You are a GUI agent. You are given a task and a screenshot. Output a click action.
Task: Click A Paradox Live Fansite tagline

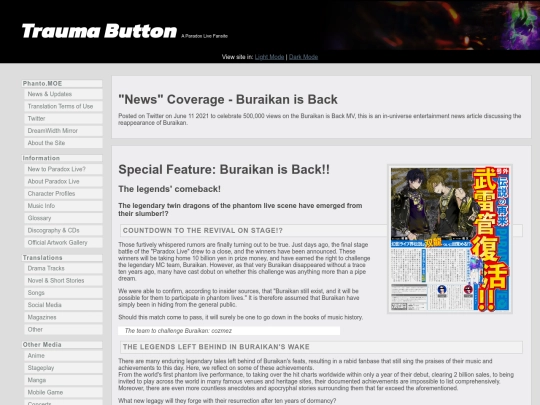pos(205,36)
